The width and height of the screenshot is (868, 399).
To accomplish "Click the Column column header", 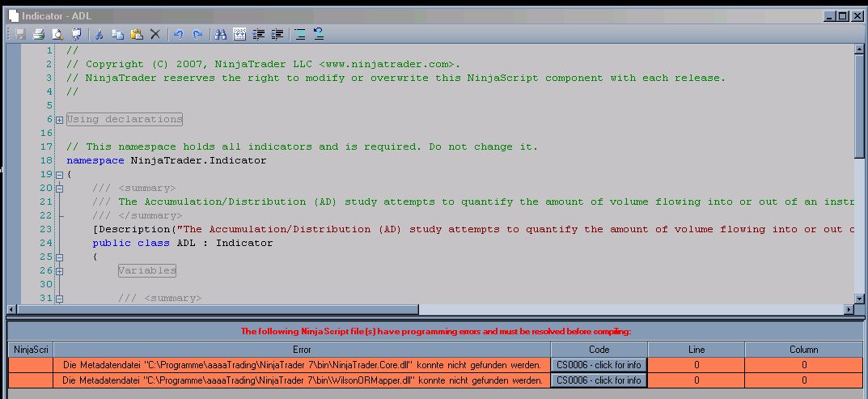I will [x=804, y=350].
